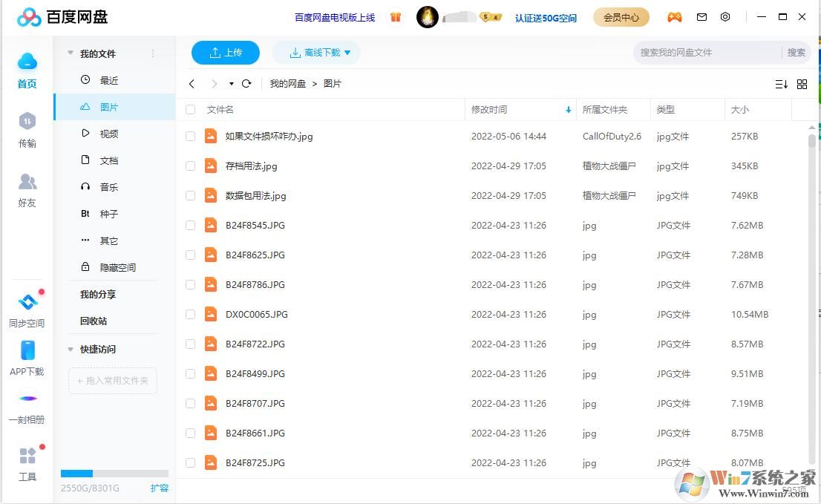Refresh the file list with the reload icon
This screenshot has height=504, width=821.
pos(247,83)
